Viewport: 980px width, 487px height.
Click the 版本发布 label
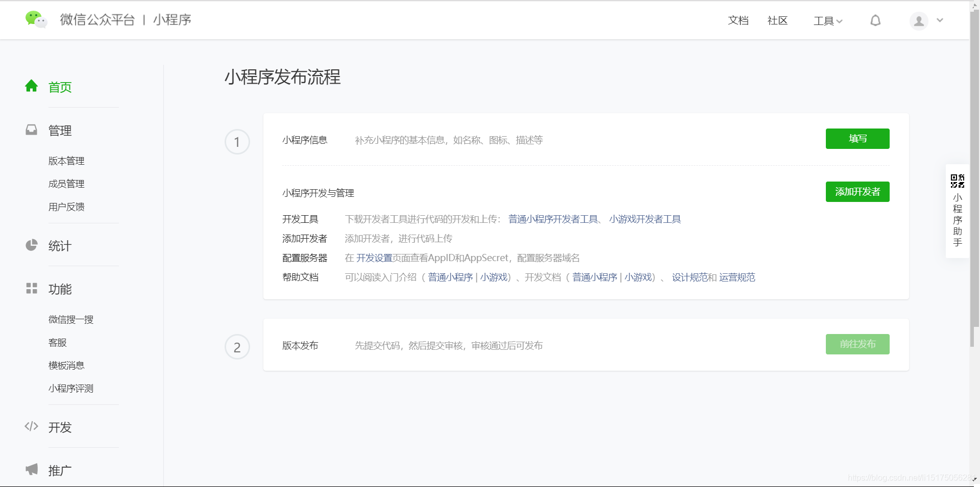pos(300,346)
